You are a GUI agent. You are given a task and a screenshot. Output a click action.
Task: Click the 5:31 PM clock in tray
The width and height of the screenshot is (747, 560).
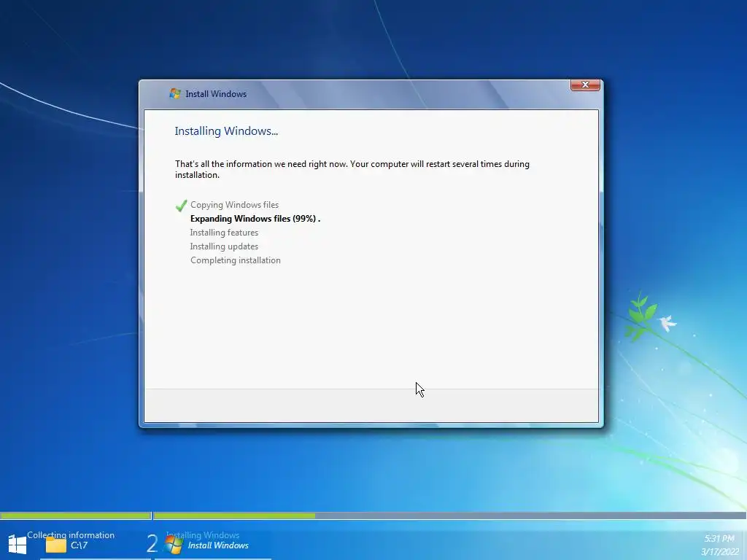point(719,539)
